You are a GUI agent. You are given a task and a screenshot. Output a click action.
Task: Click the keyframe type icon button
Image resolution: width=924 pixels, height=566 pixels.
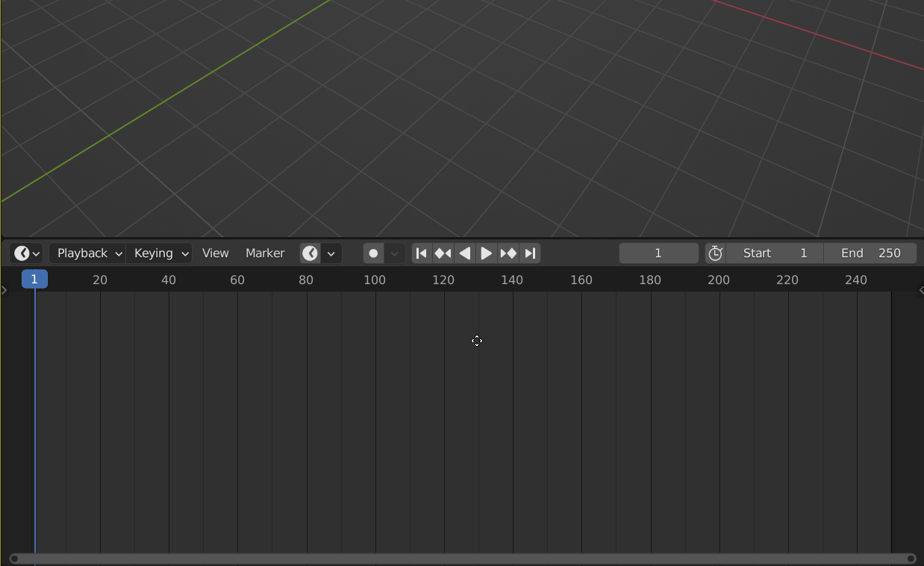point(310,254)
